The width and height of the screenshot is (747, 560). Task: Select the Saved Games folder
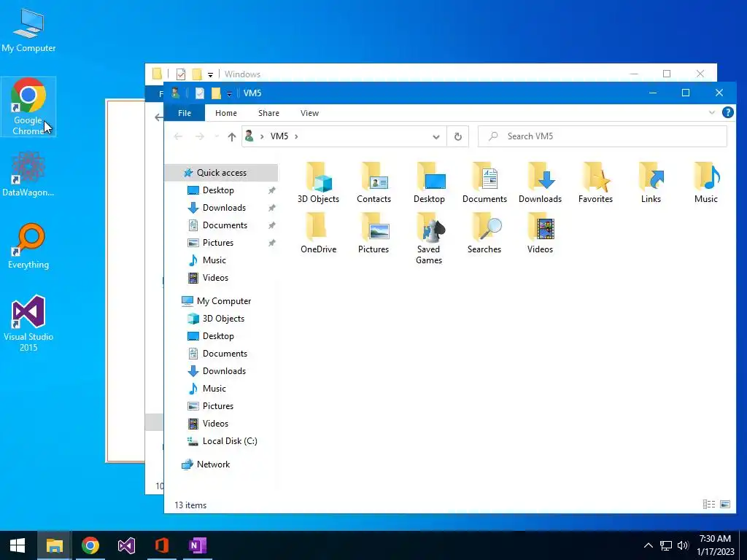pyautogui.click(x=429, y=238)
